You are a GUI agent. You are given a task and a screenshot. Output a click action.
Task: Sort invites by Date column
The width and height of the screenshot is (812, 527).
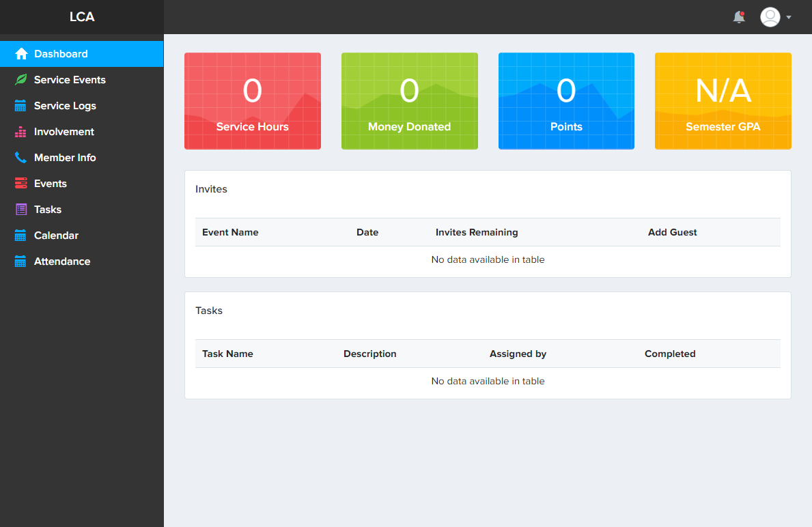pos(389,232)
